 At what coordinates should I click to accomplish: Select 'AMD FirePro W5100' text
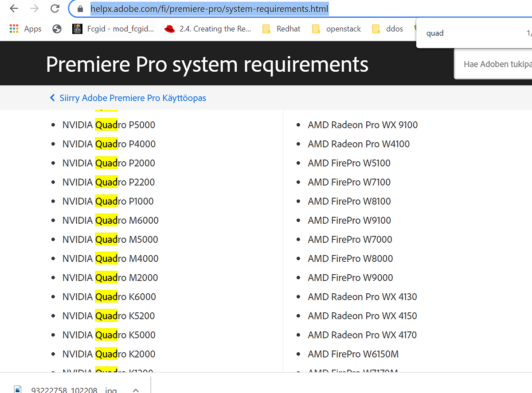click(349, 163)
